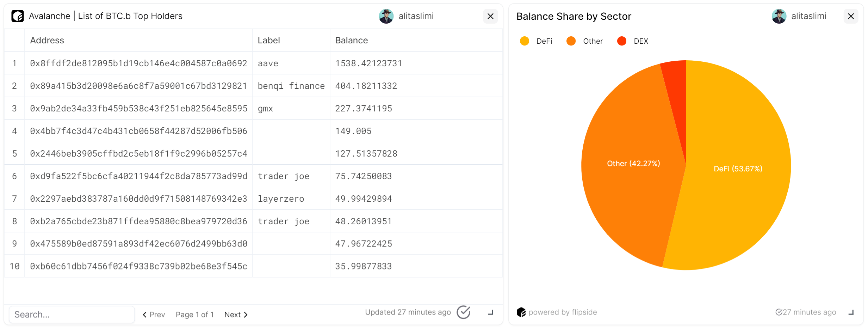Select address 0x2446beb3905cffbd2c5eb18f1f9c2996b05257c4
Image resolution: width=868 pixels, height=329 pixels.
pos(139,154)
